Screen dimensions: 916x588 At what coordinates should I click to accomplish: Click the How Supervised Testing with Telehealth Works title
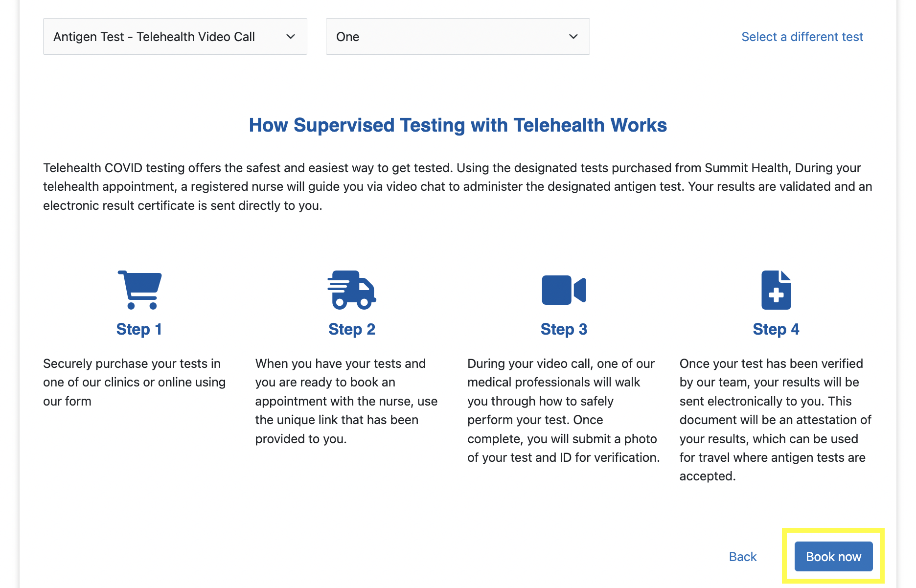click(458, 125)
